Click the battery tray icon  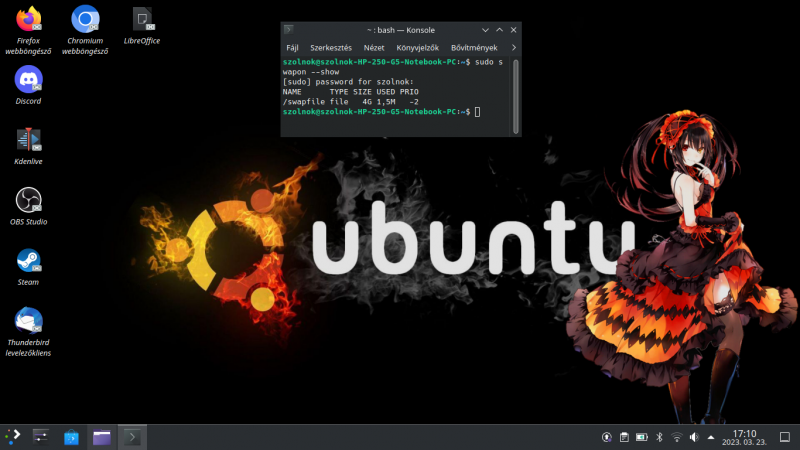641,437
